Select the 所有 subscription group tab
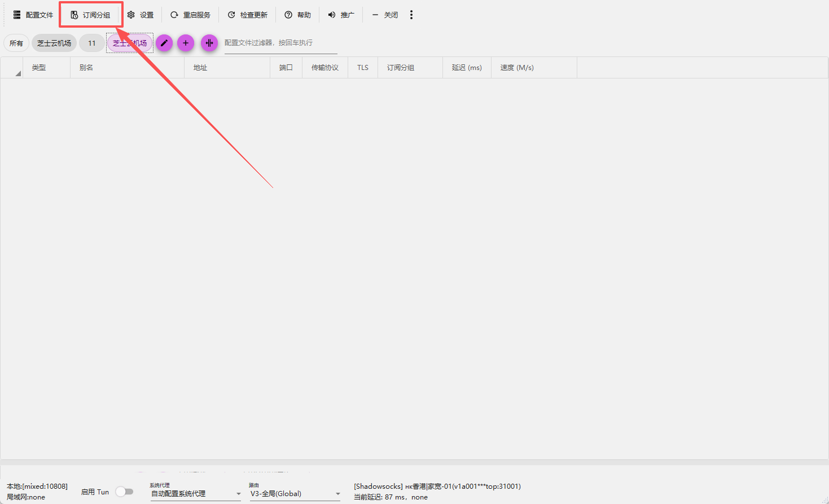This screenshot has width=829, height=504. [16, 43]
